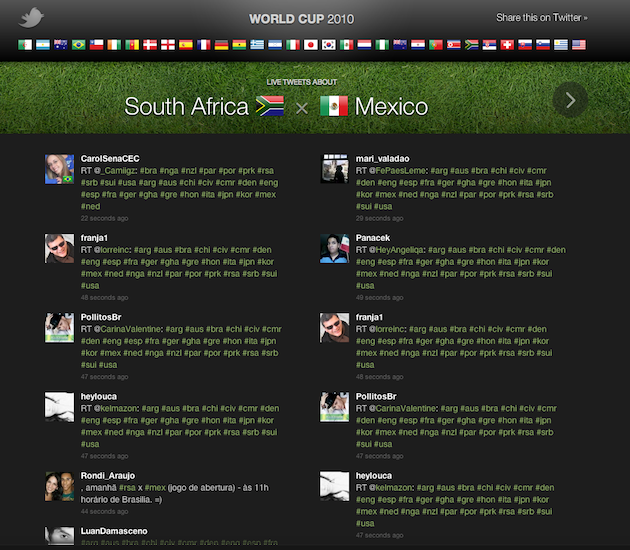Open the '29 seconds ago' timestamp
Viewport: 630px width, 550px height.
(380, 219)
